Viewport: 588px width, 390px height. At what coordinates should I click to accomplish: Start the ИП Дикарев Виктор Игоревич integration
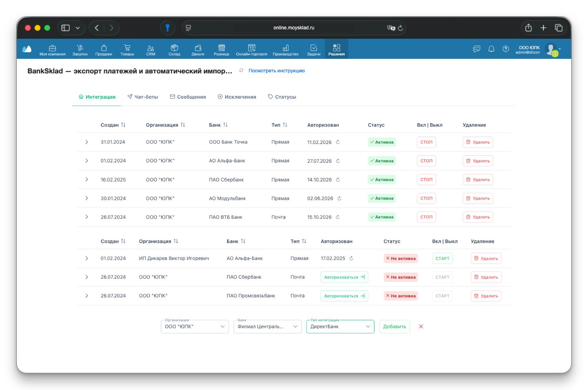442,258
